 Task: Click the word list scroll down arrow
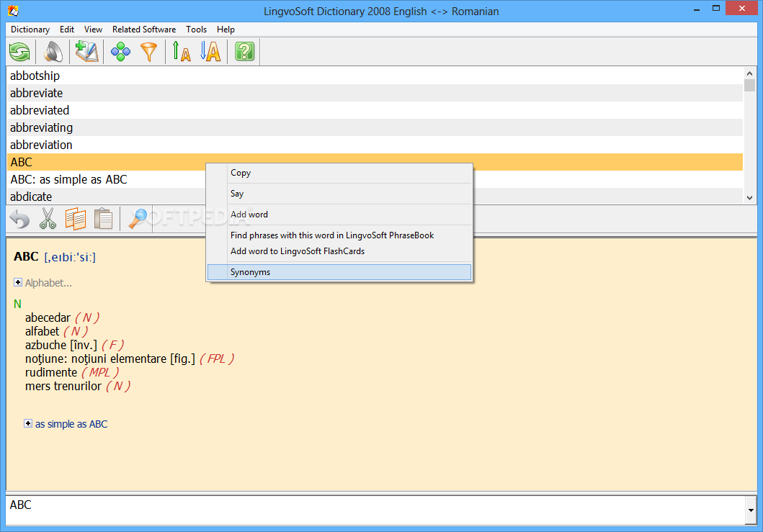(749, 197)
